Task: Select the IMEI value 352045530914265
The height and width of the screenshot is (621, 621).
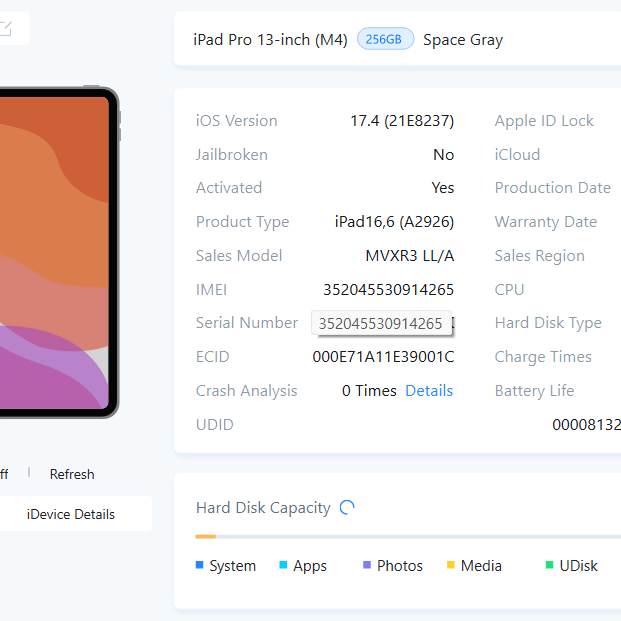Action: [x=389, y=290]
